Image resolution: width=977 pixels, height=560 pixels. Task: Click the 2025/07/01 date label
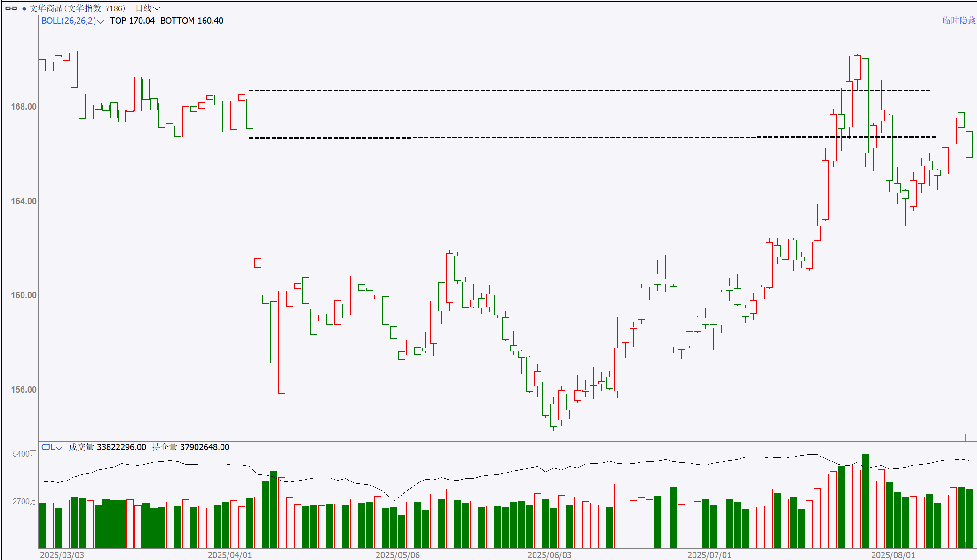(709, 555)
